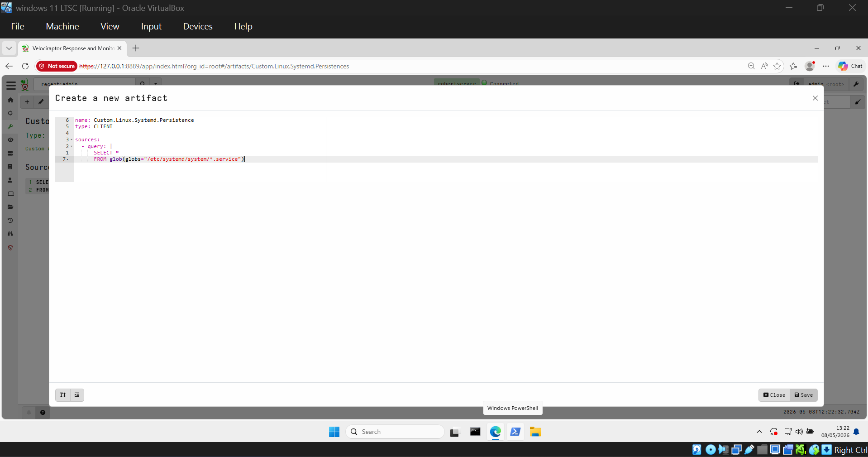Click the client search magnifier button
The width and height of the screenshot is (868, 457).
[143, 84]
